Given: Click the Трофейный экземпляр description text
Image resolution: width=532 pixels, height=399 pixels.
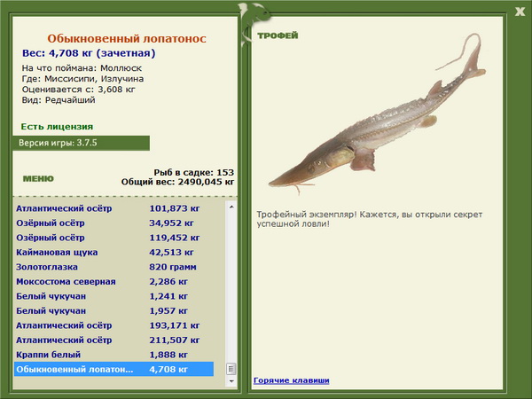Looking at the screenshot, I should (x=369, y=219).
